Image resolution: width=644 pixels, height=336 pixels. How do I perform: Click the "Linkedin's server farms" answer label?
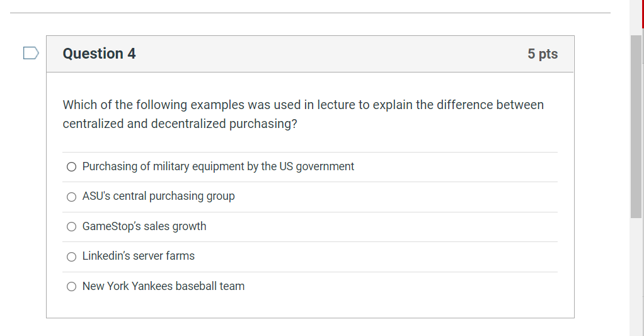point(139,256)
